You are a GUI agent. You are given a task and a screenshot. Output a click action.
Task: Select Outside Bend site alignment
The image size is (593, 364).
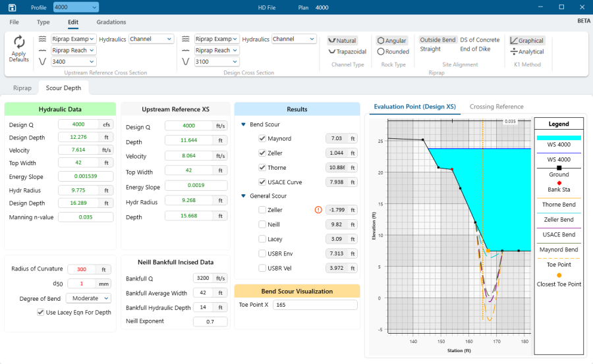tap(438, 40)
